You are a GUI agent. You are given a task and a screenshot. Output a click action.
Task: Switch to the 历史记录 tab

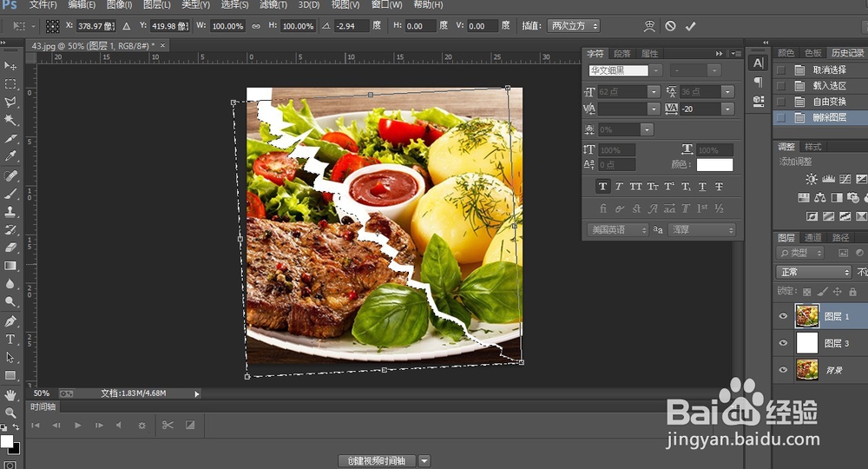tap(847, 53)
